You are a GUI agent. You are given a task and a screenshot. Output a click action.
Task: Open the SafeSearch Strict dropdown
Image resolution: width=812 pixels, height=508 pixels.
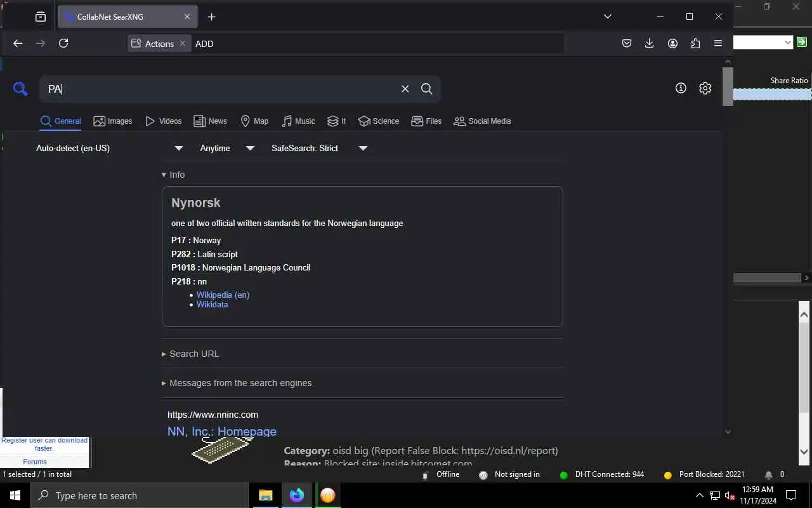[x=319, y=148]
